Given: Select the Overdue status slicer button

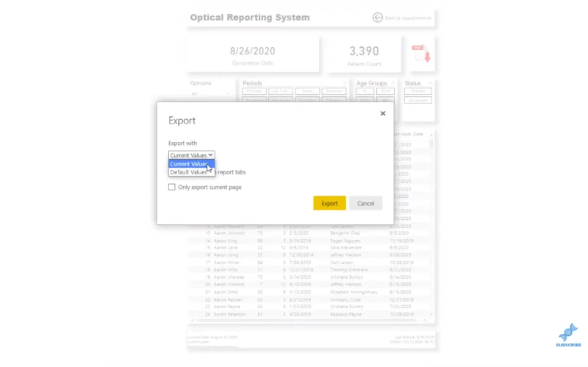Looking at the screenshot, I should pyautogui.click(x=417, y=91).
